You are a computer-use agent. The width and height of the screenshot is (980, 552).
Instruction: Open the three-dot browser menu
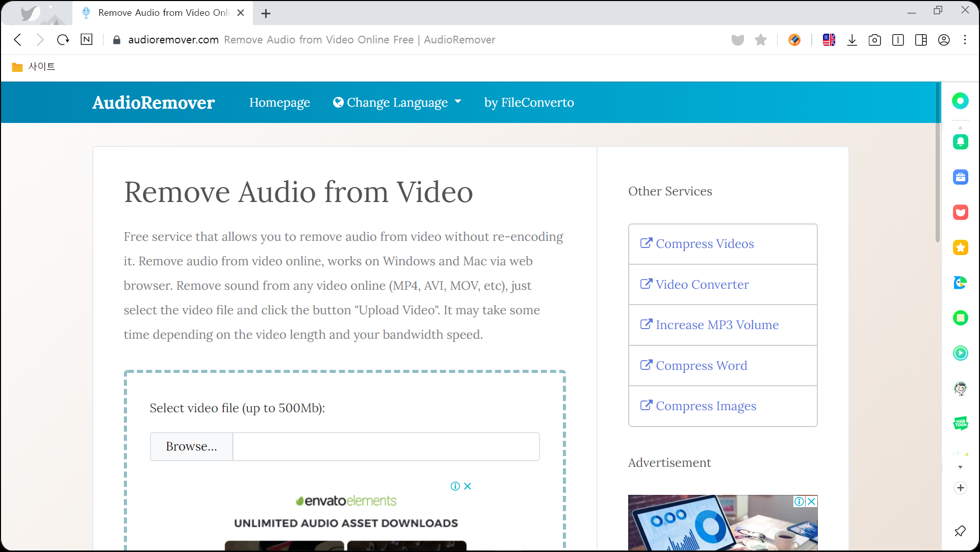pyautogui.click(x=965, y=40)
